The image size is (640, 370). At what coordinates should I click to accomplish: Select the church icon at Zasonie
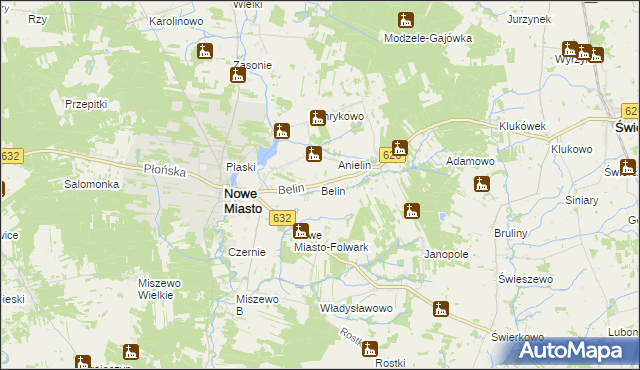(x=238, y=75)
